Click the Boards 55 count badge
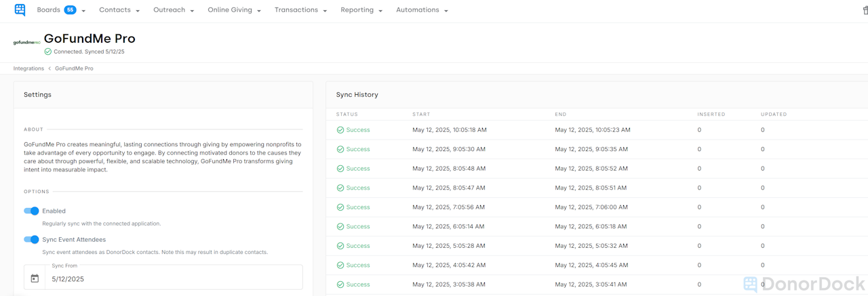The height and width of the screenshot is (296, 868). click(x=70, y=10)
